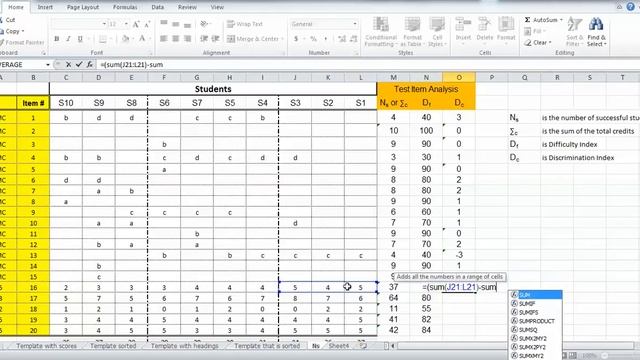
Task: Select SUMPRODUCT in the autocomplete list
Action: (x=536, y=321)
